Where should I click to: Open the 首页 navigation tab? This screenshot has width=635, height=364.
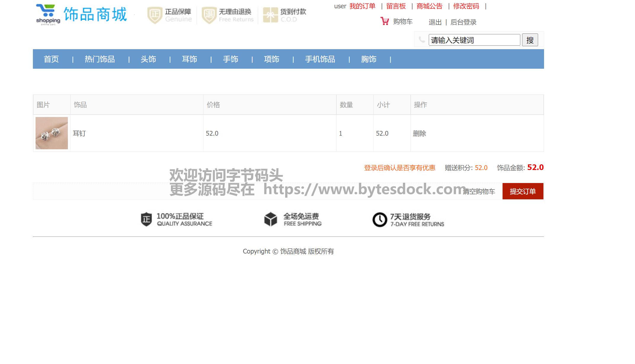coord(51,59)
